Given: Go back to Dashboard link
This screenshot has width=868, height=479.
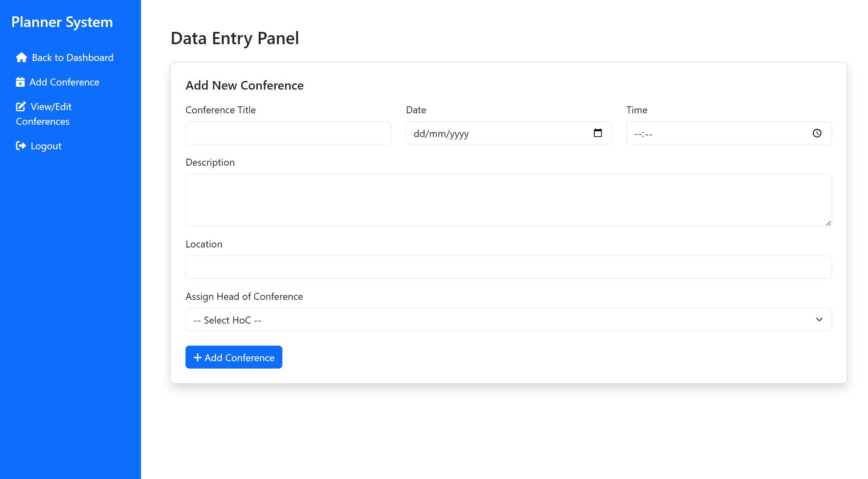Looking at the screenshot, I should (65, 58).
